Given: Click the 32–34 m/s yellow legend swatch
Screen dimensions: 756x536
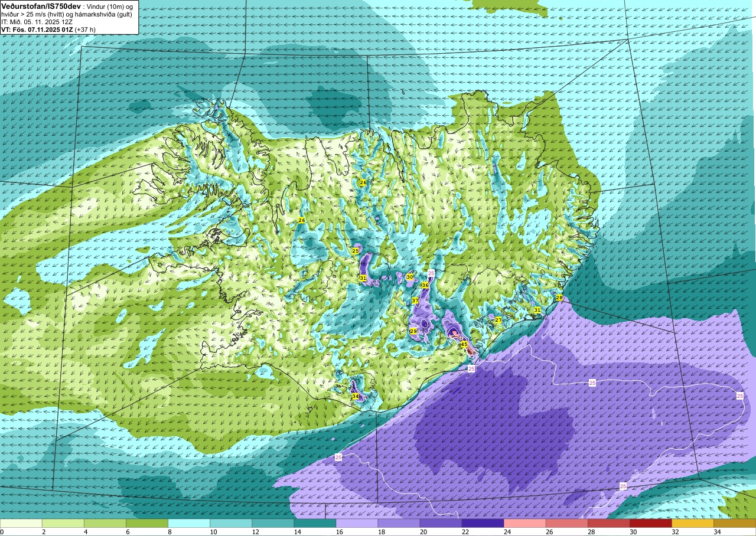Looking at the screenshot, I should (x=692, y=523).
